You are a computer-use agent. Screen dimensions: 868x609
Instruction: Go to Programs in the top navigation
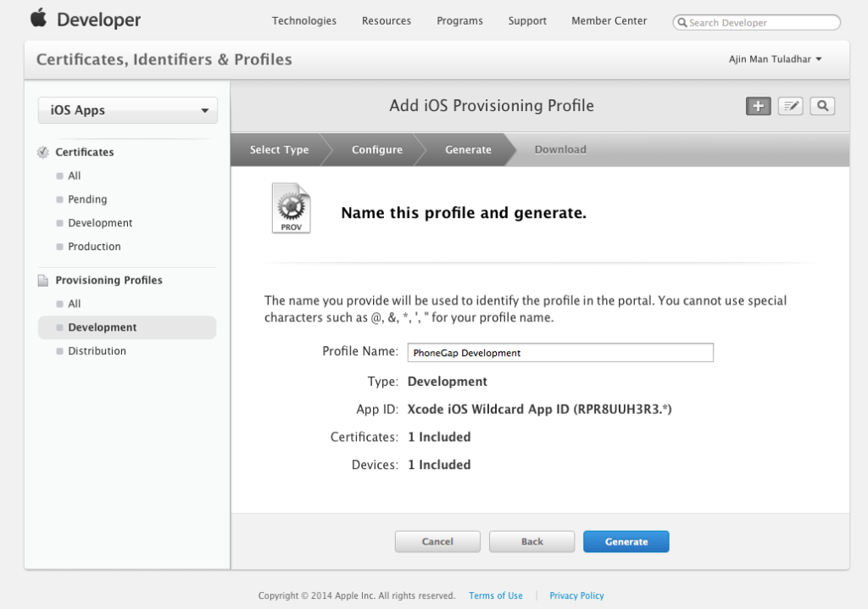459,20
